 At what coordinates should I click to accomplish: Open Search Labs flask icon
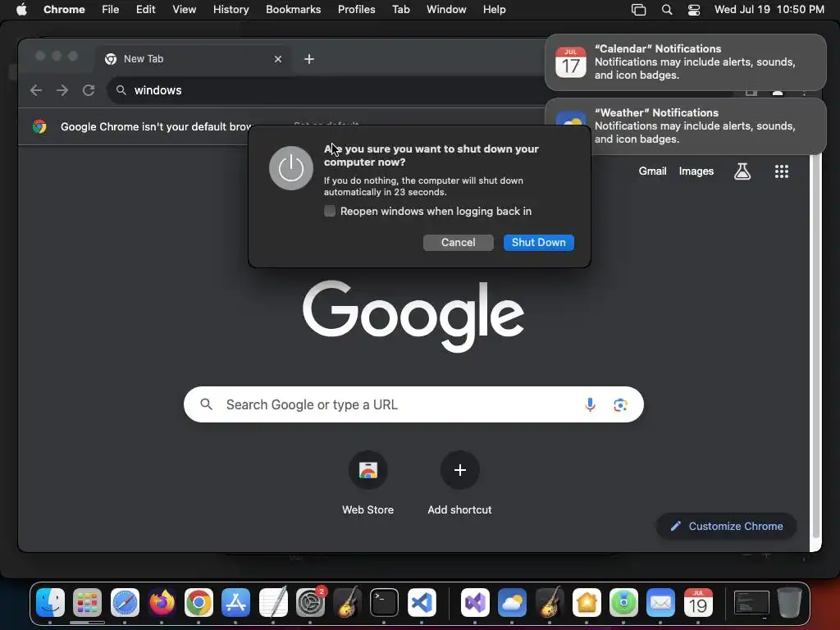pos(742,171)
